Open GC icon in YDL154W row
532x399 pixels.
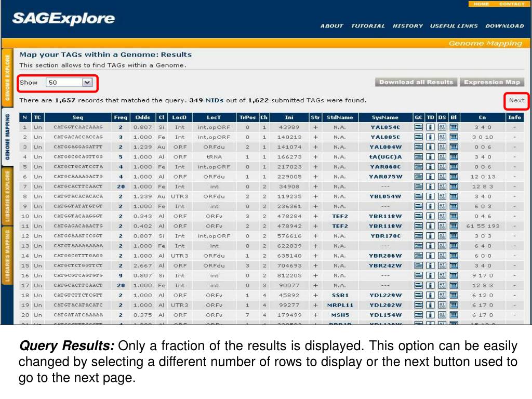tap(419, 315)
